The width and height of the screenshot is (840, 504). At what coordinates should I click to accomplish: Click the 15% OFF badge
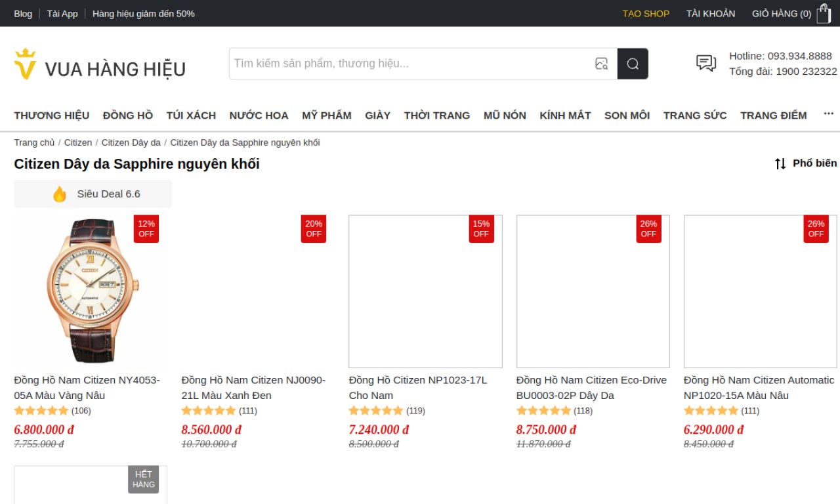click(481, 229)
